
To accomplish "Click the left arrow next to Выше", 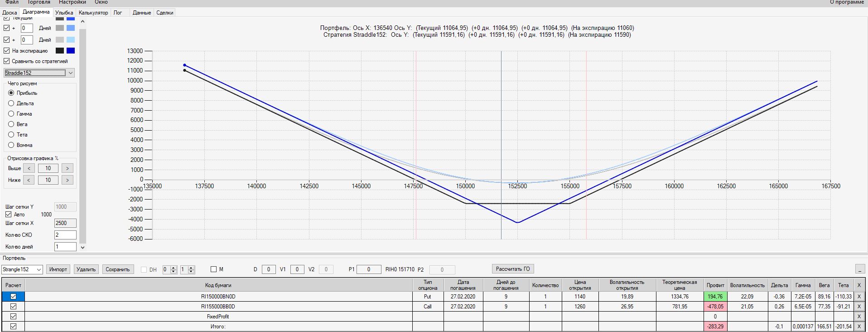I will pyautogui.click(x=29, y=168).
